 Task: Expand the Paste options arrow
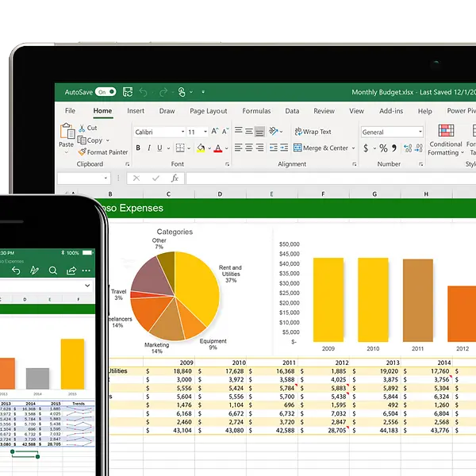pos(66,152)
